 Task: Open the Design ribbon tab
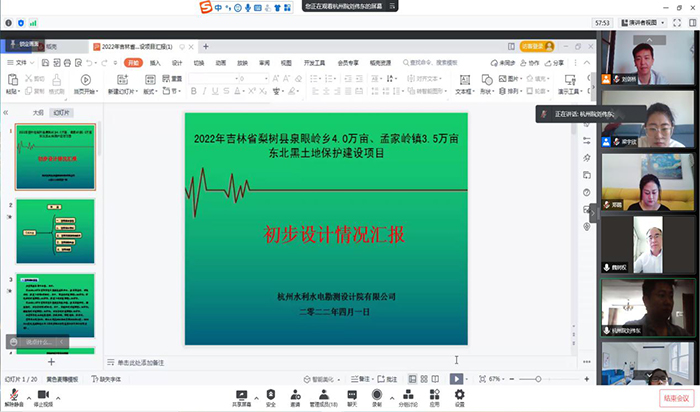coord(177,63)
